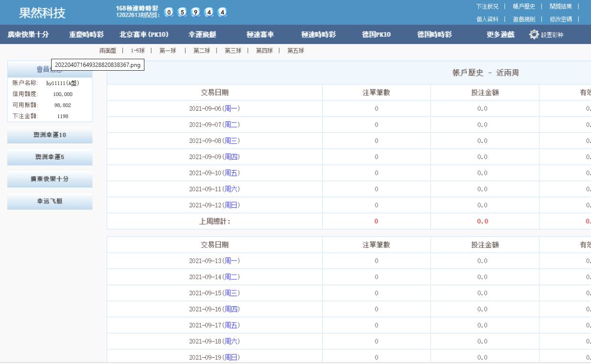Switch to the 第五球 sub tab
Viewport: 591px width, 364px height.
click(x=295, y=51)
